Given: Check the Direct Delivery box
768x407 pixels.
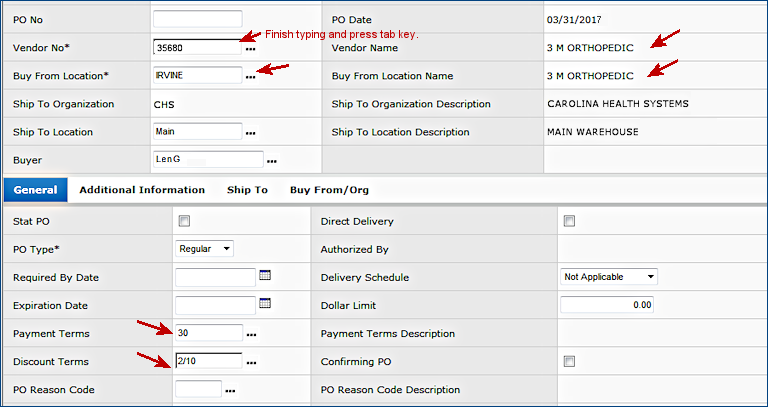Looking at the screenshot, I should tap(569, 221).
